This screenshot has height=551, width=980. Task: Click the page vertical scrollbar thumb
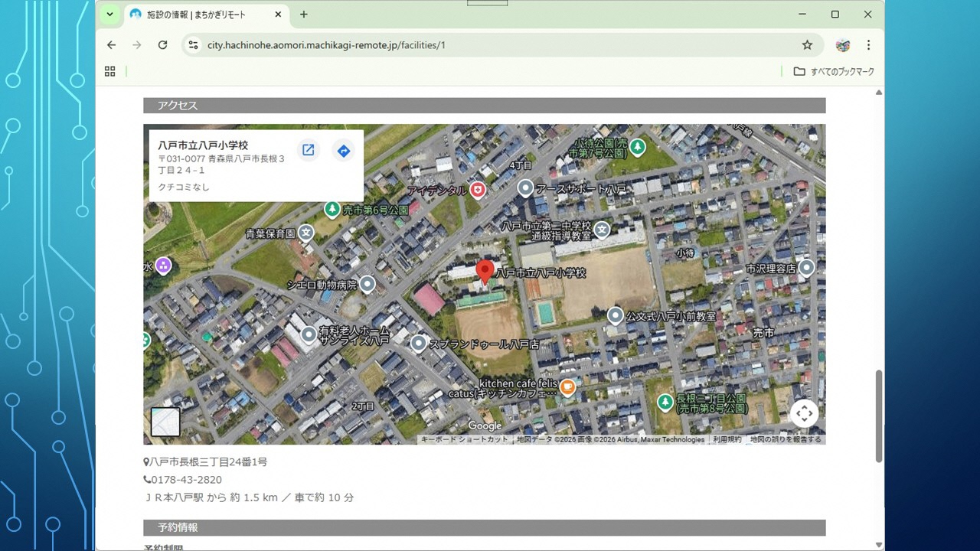point(879,416)
